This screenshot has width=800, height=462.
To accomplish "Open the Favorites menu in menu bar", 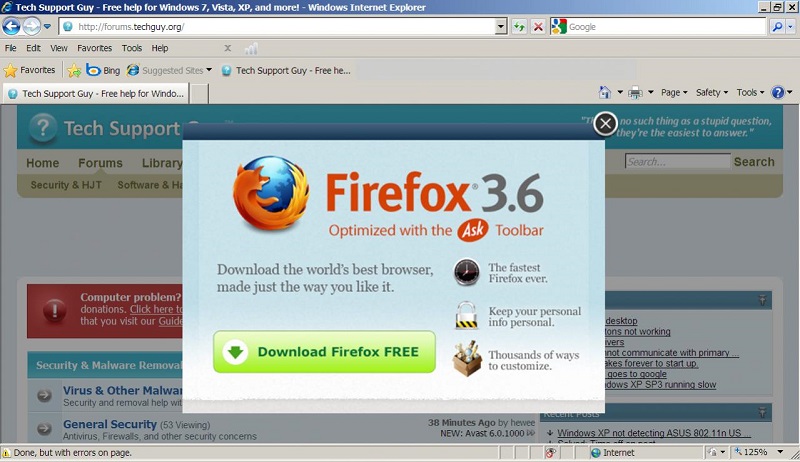I will pos(94,48).
